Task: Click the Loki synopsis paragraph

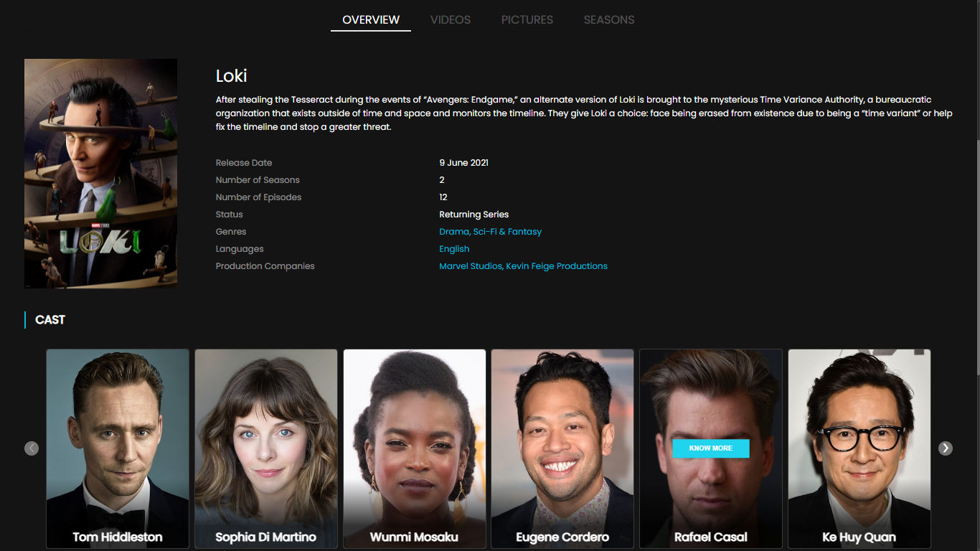Action: (584, 113)
